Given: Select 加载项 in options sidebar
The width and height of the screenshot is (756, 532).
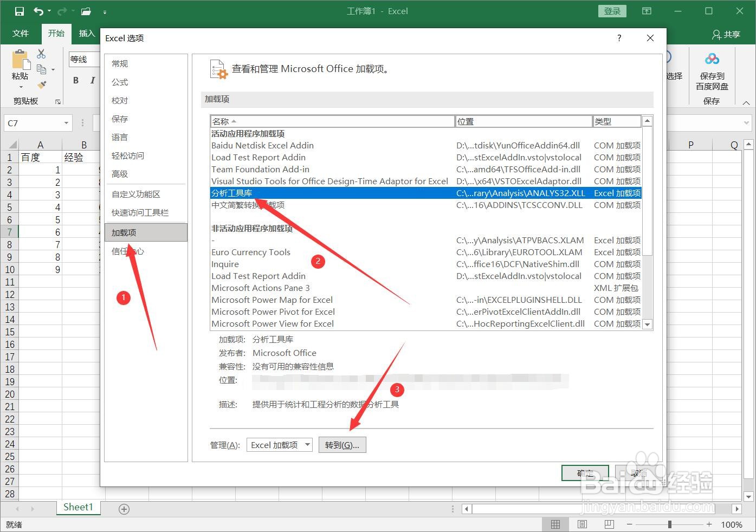Looking at the screenshot, I should [146, 232].
